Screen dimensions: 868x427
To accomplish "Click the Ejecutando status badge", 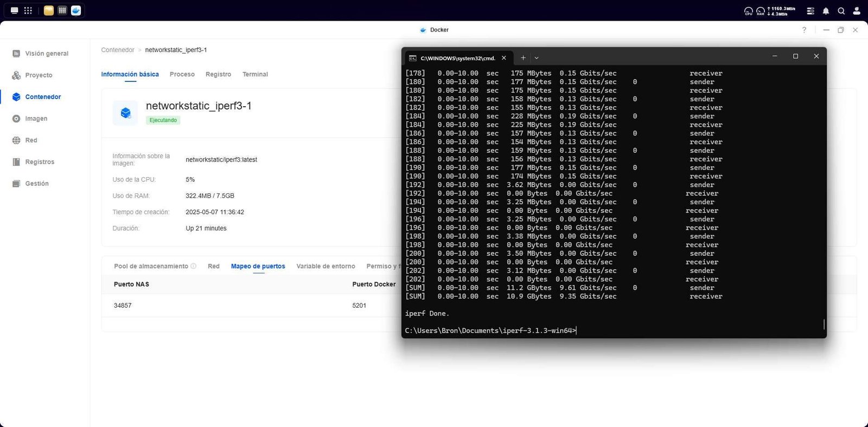I will 163,120.
